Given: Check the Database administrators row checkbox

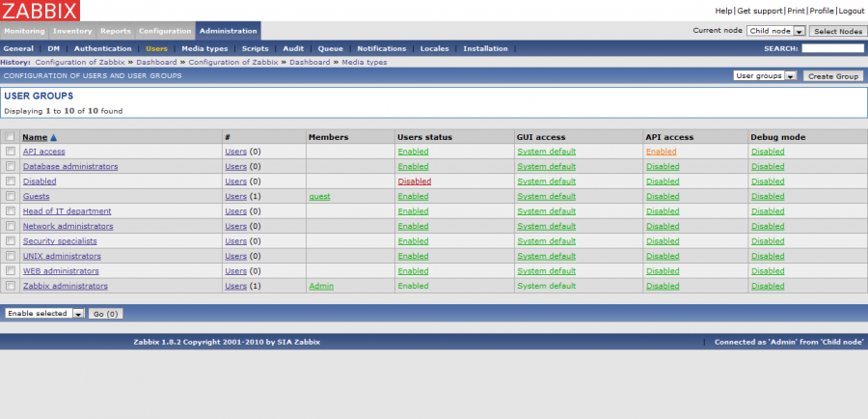Looking at the screenshot, I should (10, 166).
